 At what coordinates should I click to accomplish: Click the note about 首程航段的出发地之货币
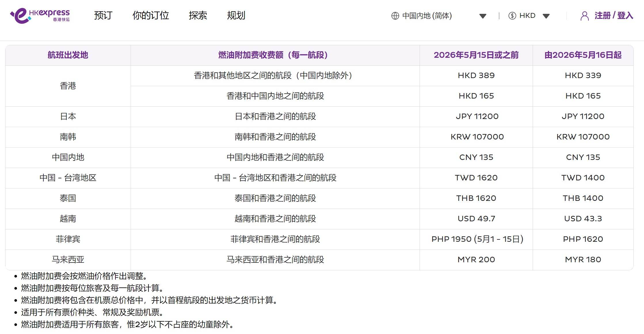click(150, 300)
